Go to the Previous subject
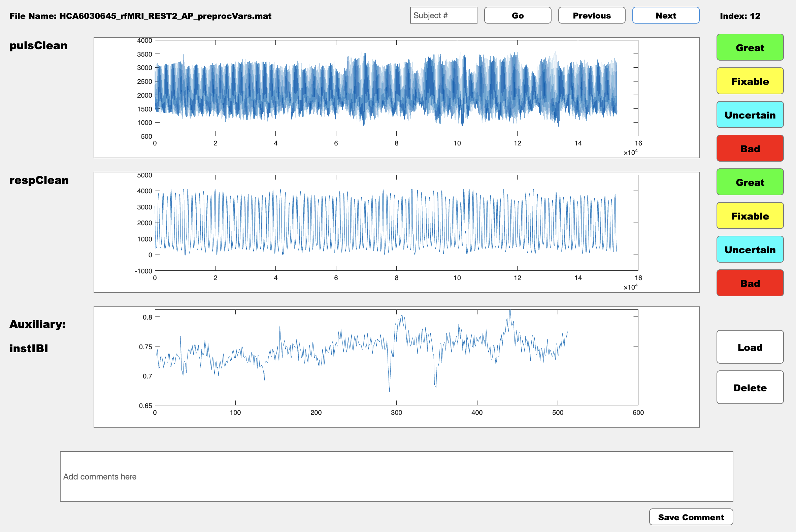The width and height of the screenshot is (796, 532). click(591, 15)
